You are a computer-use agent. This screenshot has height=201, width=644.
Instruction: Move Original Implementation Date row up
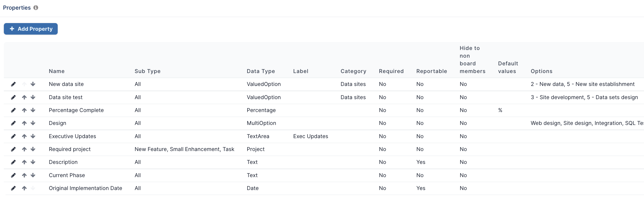point(24,188)
